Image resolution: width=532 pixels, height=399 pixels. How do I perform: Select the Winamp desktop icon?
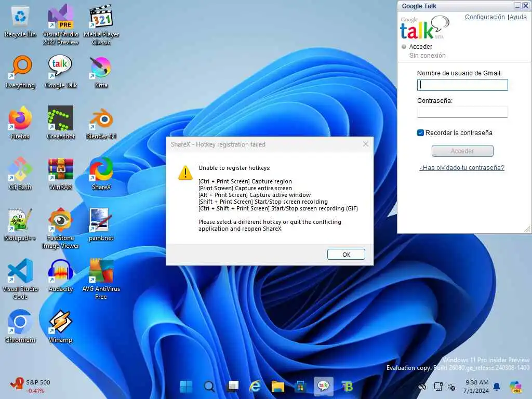(x=61, y=326)
